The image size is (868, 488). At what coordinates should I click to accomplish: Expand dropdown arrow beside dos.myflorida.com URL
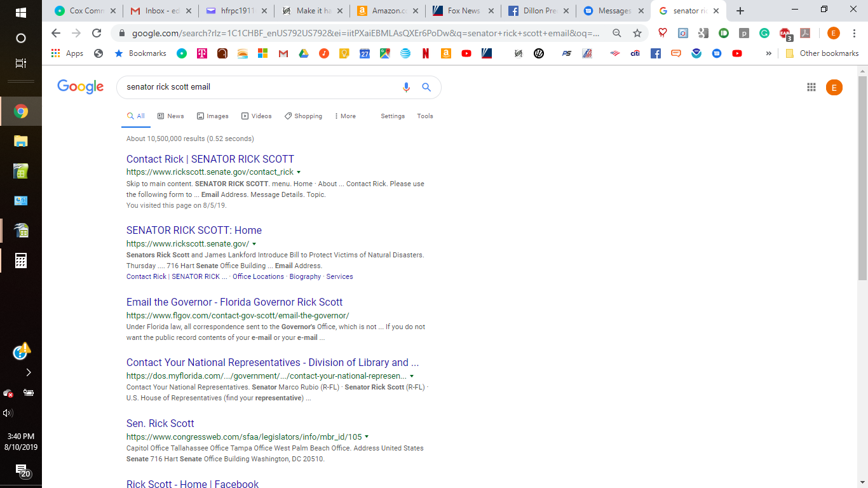point(412,376)
